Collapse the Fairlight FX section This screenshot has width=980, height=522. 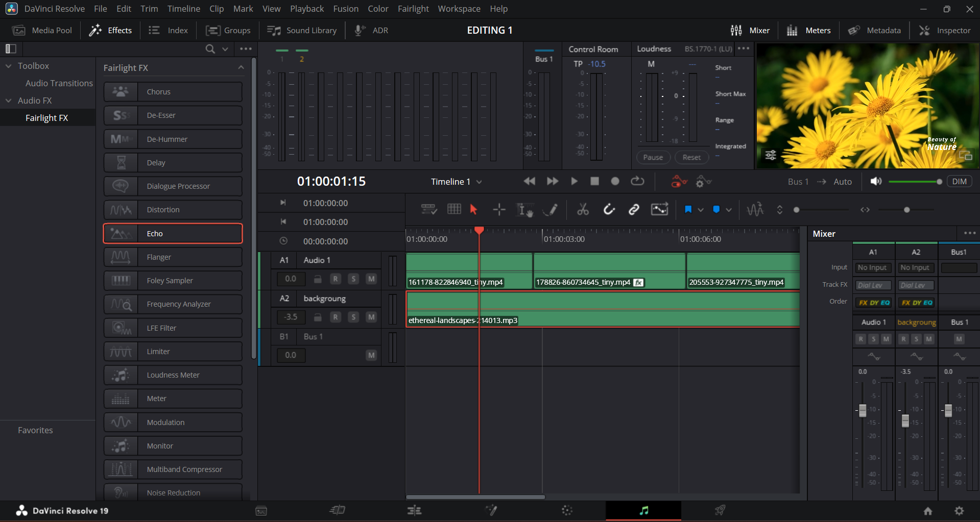(x=241, y=68)
